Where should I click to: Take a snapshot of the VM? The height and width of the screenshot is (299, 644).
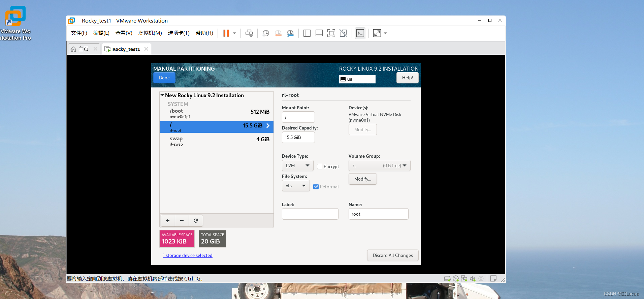tap(266, 33)
